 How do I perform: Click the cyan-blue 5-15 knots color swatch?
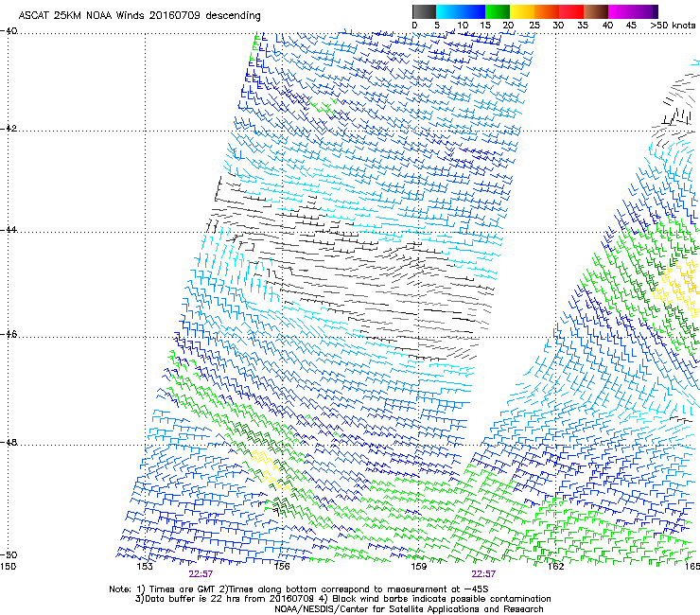(461, 11)
